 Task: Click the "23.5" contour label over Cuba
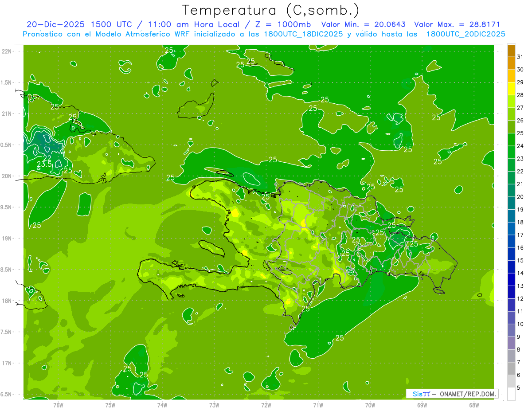(44, 164)
